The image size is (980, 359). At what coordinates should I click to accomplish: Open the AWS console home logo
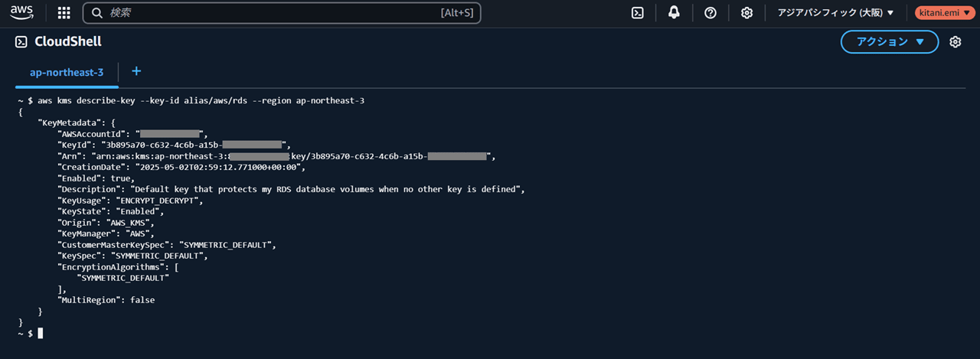pyautogui.click(x=22, y=13)
